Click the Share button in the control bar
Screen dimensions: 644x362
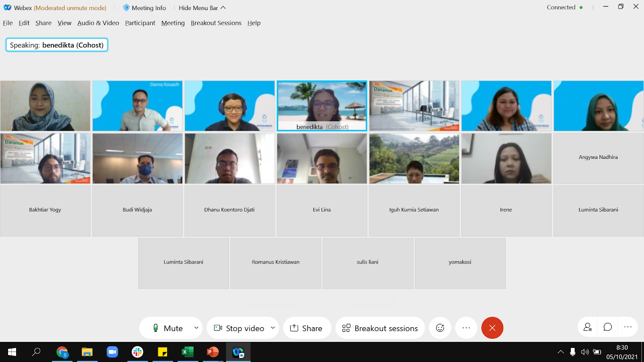click(307, 328)
